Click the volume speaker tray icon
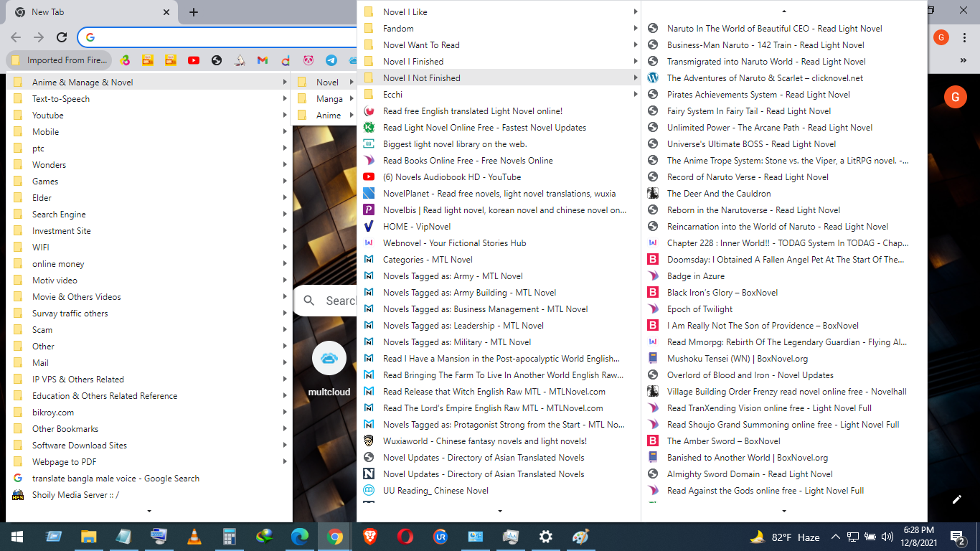This screenshot has height=551, width=980. 887,537
